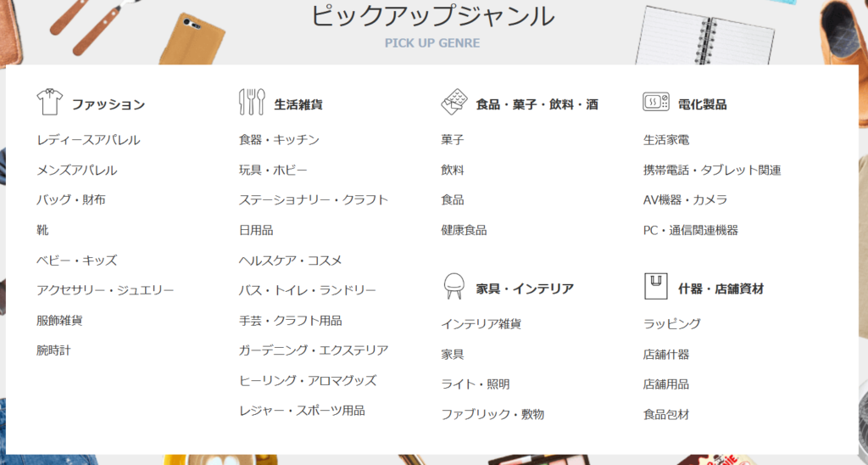Select ライト・照明 under furniture
The image size is (868, 465).
coord(476,384)
